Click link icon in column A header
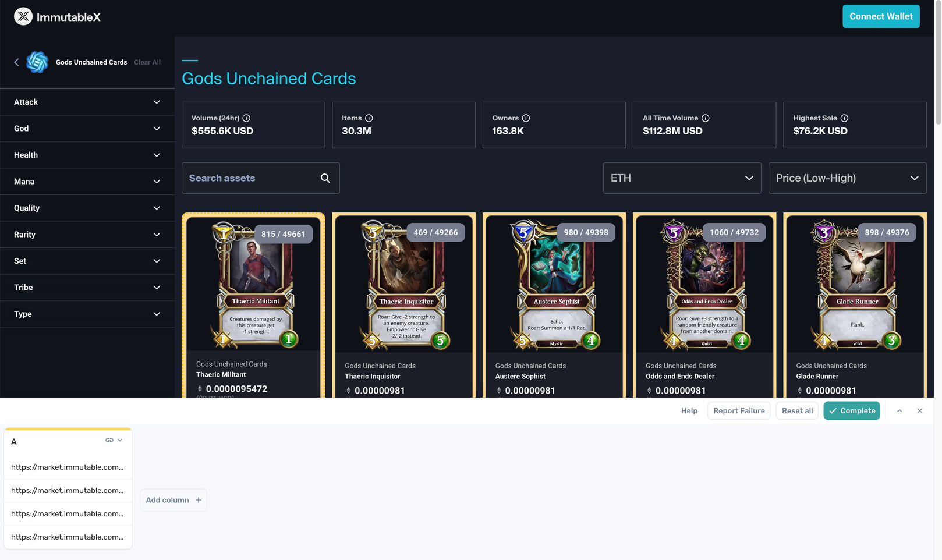942x560 pixels. click(109, 441)
